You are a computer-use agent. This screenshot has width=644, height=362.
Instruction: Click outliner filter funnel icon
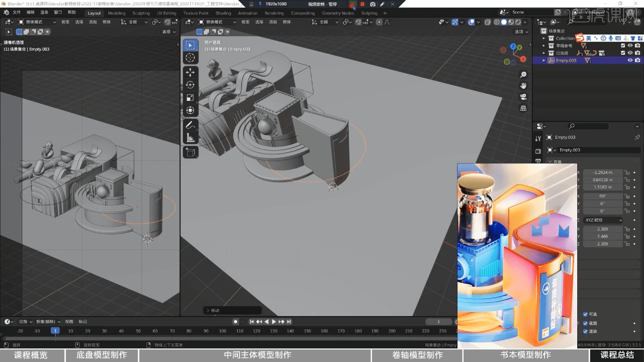click(x=624, y=22)
